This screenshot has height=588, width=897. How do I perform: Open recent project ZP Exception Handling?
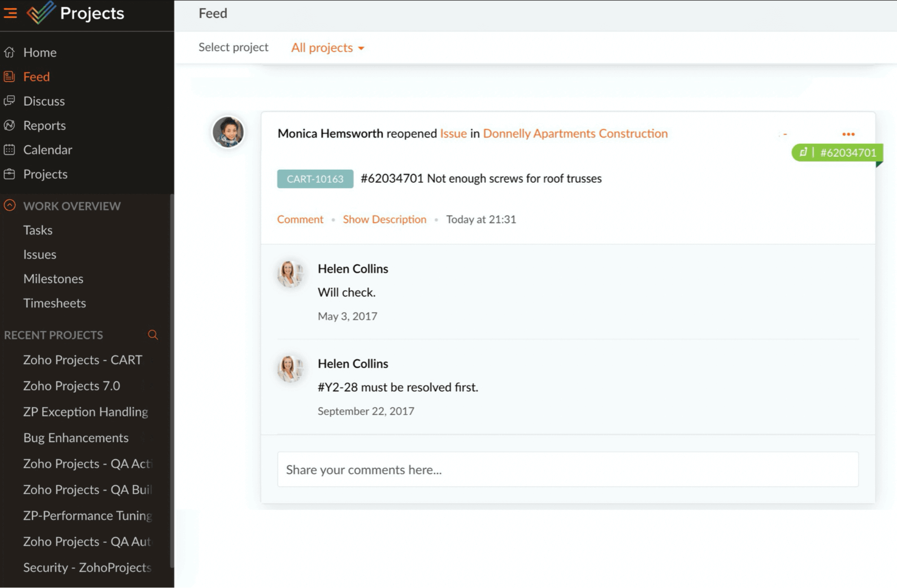[x=85, y=412]
